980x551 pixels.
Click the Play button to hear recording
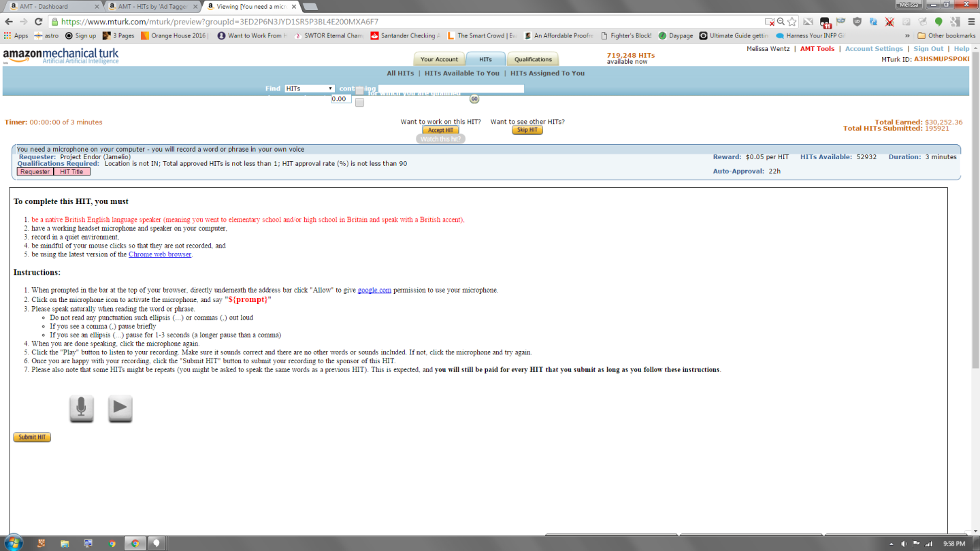click(x=120, y=409)
